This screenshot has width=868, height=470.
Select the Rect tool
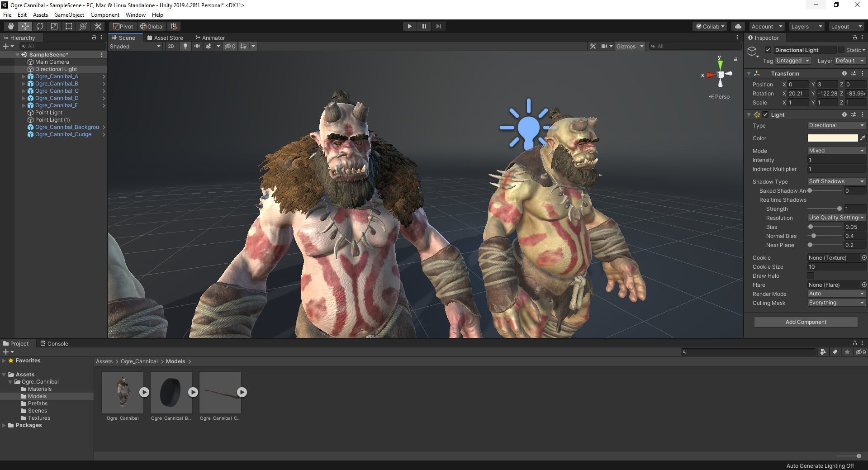click(68, 26)
